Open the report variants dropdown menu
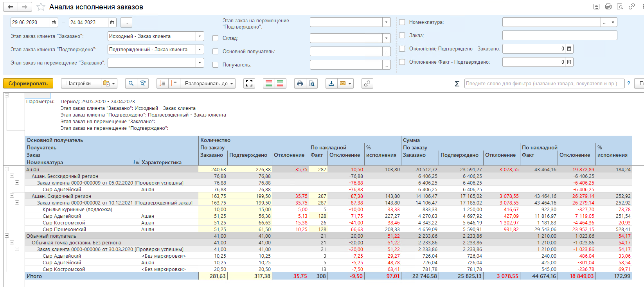Image resolution: width=644 pixels, height=287 pixels. (x=109, y=83)
